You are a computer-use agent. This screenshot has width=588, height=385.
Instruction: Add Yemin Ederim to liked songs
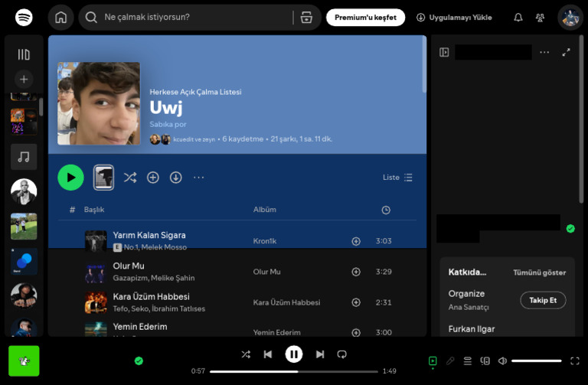coord(356,332)
